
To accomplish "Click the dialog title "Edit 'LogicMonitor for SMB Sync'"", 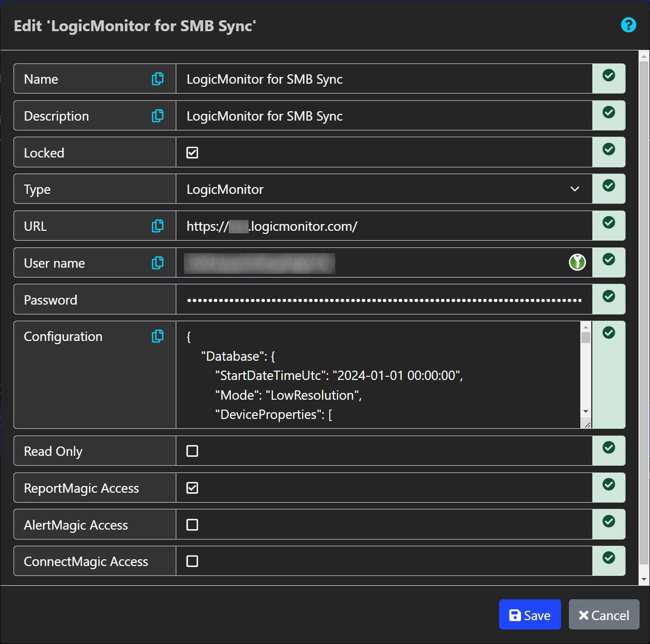I will click(x=135, y=26).
